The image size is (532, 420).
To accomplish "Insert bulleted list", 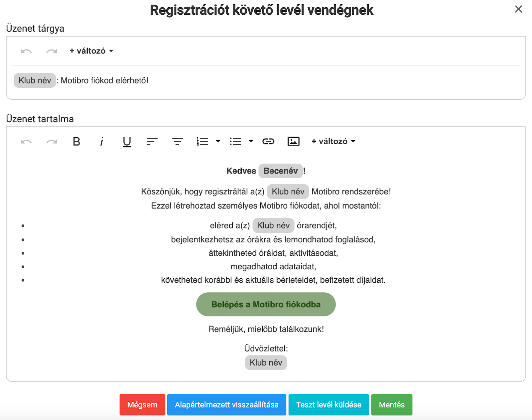I will pyautogui.click(x=235, y=142).
